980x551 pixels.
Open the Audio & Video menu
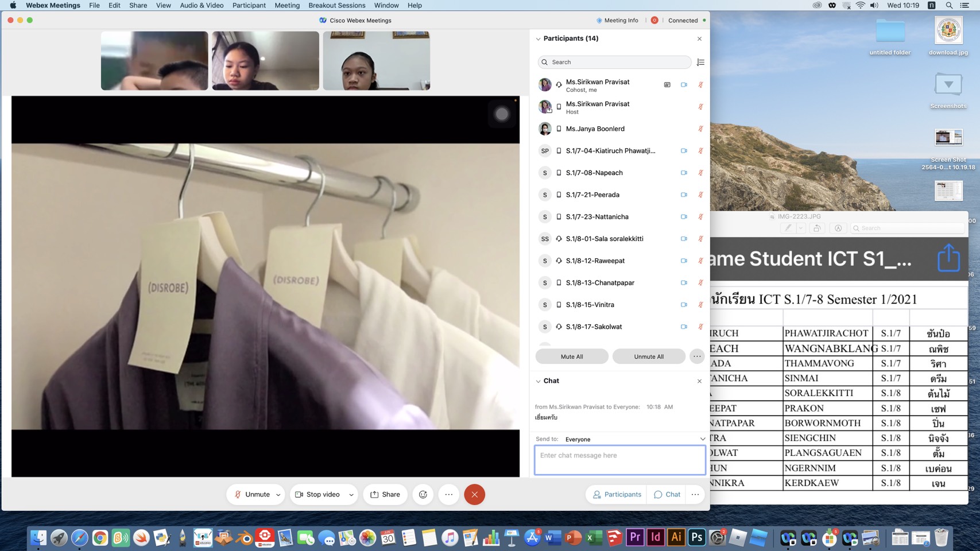[x=202, y=5]
